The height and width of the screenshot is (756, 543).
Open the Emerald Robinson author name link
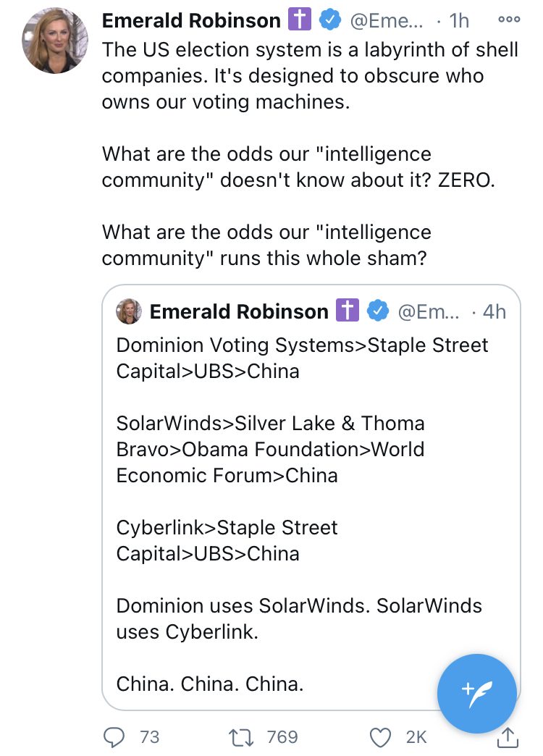point(191,22)
